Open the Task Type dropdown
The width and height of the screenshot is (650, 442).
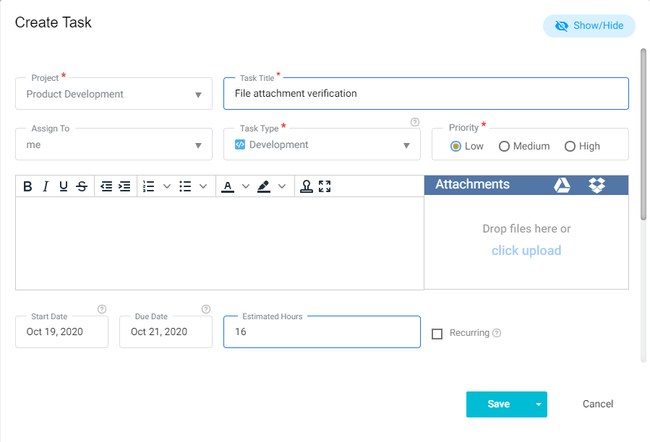tap(406, 145)
